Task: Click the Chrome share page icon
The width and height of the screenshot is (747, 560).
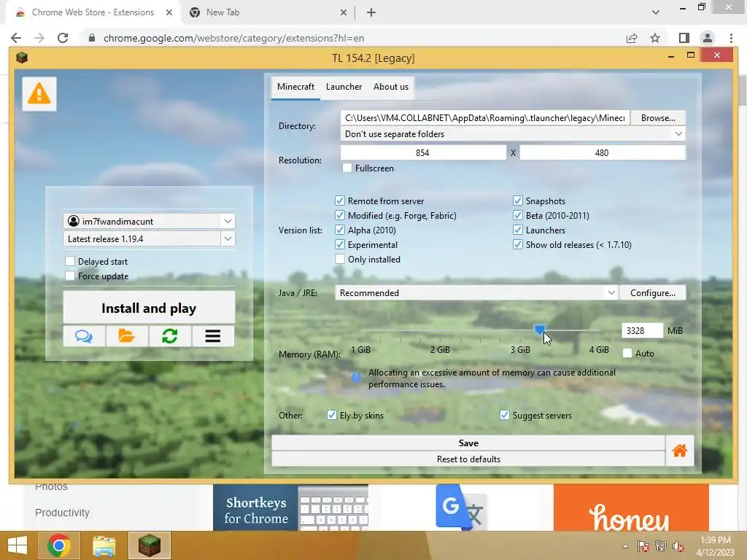Action: point(632,38)
